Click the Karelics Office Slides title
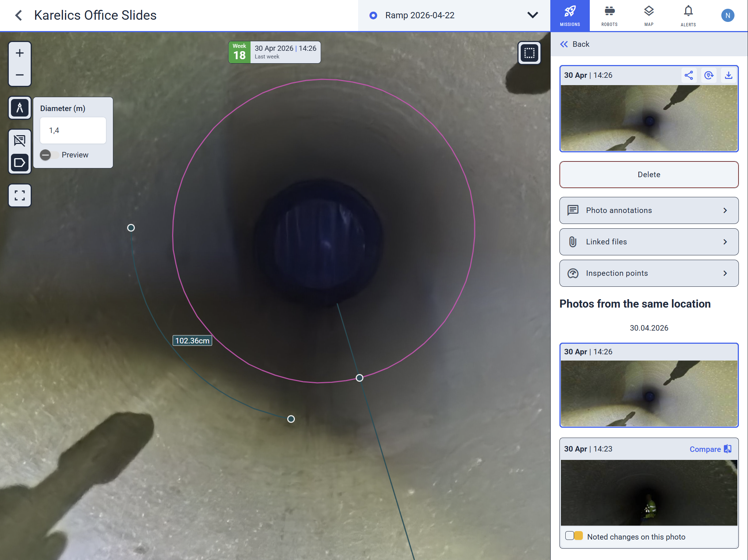Viewport: 748px width, 560px height. (x=95, y=15)
